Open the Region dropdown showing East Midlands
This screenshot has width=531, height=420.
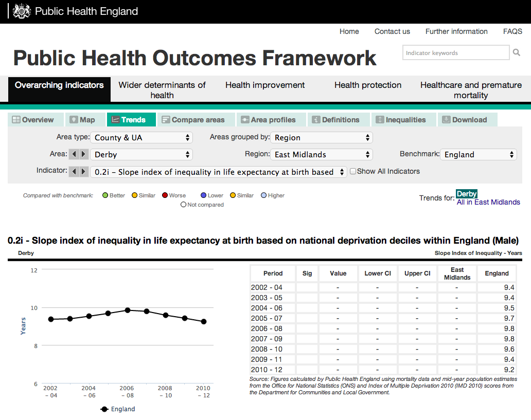click(322, 154)
